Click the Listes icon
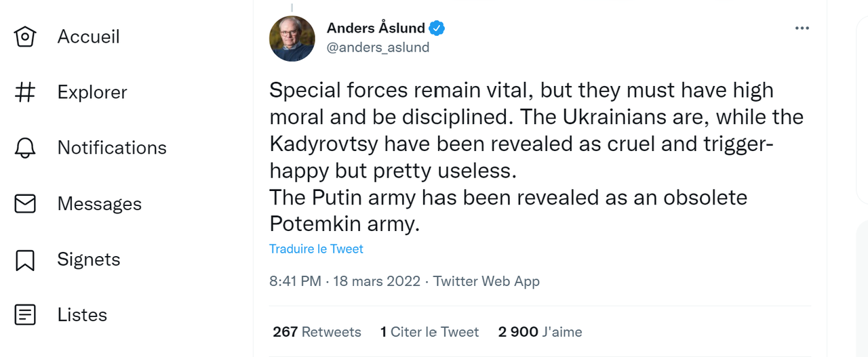 (25, 315)
